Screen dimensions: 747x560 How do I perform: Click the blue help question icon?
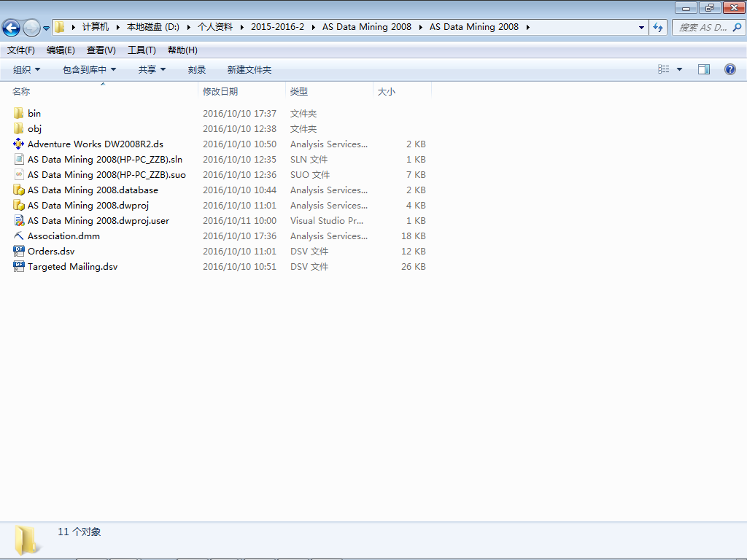(729, 69)
